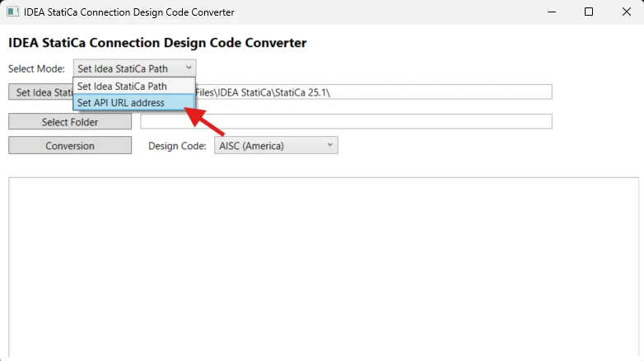Click the bold Code Converter heading text
The width and height of the screenshot is (644, 361).
(x=157, y=43)
